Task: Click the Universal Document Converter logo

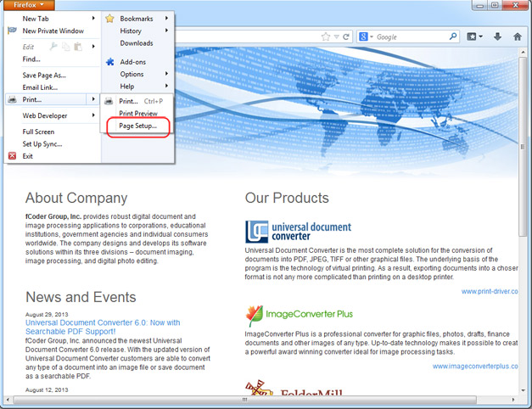Action: tap(298, 232)
